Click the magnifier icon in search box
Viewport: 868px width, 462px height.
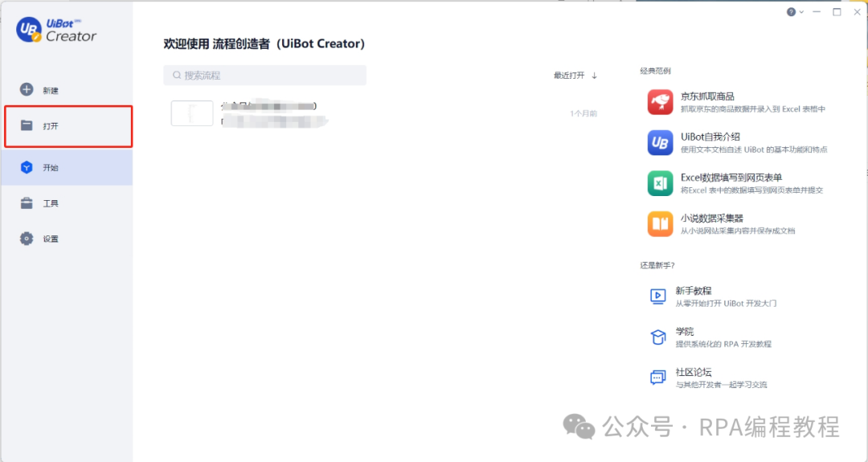point(177,76)
